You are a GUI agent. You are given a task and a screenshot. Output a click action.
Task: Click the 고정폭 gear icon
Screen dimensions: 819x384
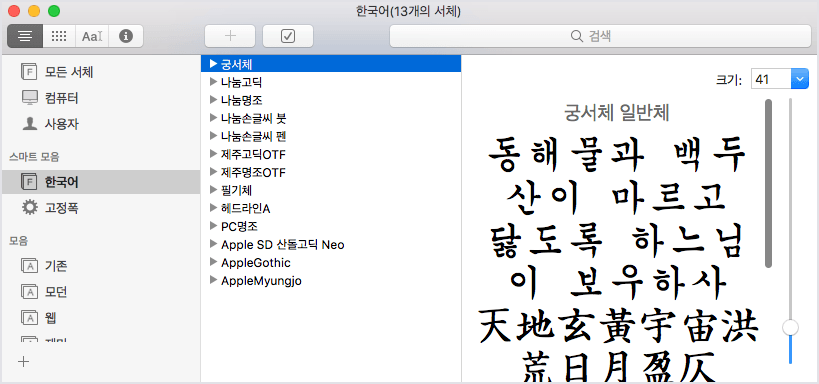click(x=29, y=208)
